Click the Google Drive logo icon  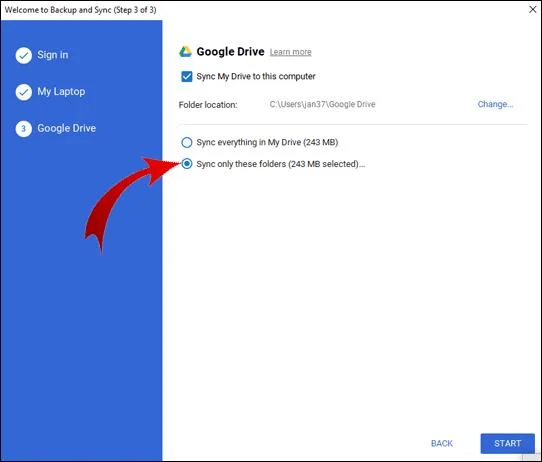(x=185, y=52)
